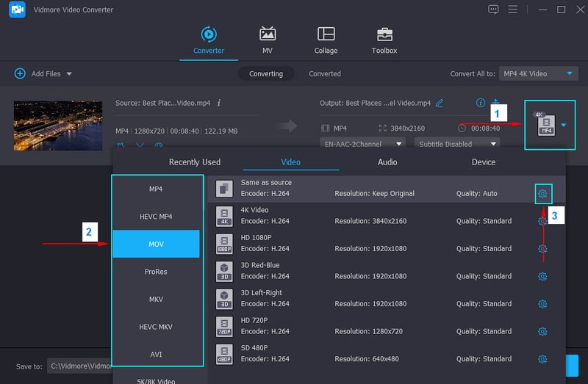Screen dimensions: 588x384
Task: Open the Recently Used tab
Action: 195,162
